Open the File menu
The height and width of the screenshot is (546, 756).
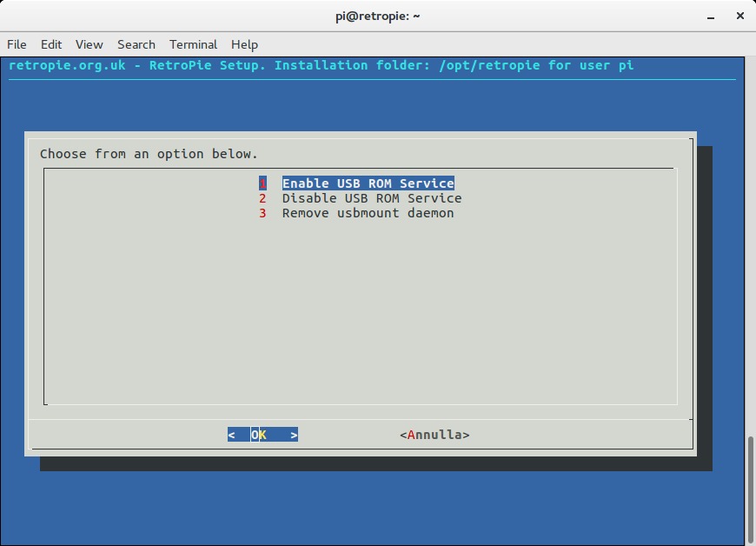[17, 44]
